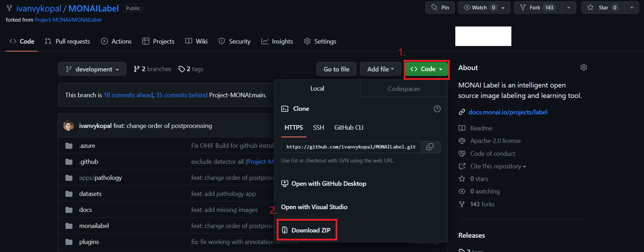Click the fork icon beside the repository name
The height and width of the screenshot is (252, 644).
click(x=9, y=8)
